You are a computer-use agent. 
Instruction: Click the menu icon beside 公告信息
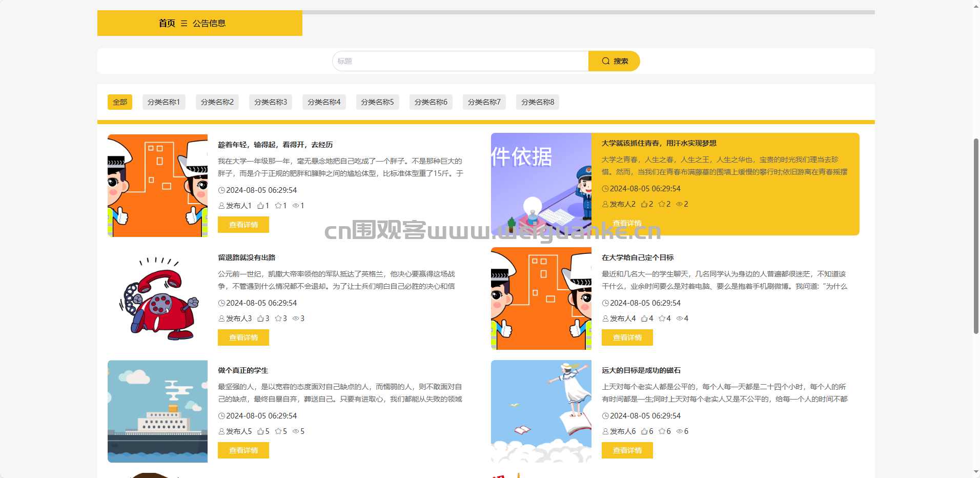184,24
